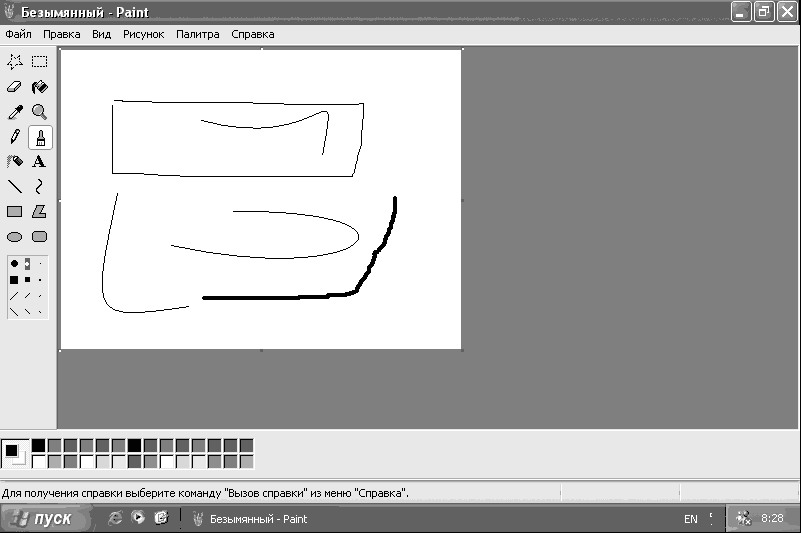Pick the Fill With Color bucket tool
This screenshot has width=801, height=533.
pos(39,87)
